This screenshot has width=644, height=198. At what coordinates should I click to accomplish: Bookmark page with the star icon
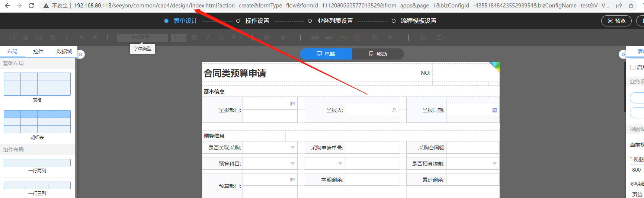(631, 6)
